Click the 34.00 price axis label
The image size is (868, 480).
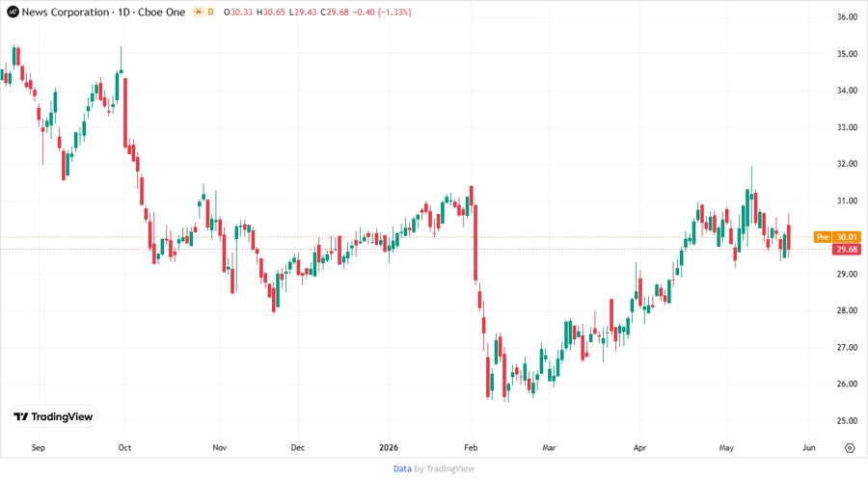pyautogui.click(x=847, y=91)
